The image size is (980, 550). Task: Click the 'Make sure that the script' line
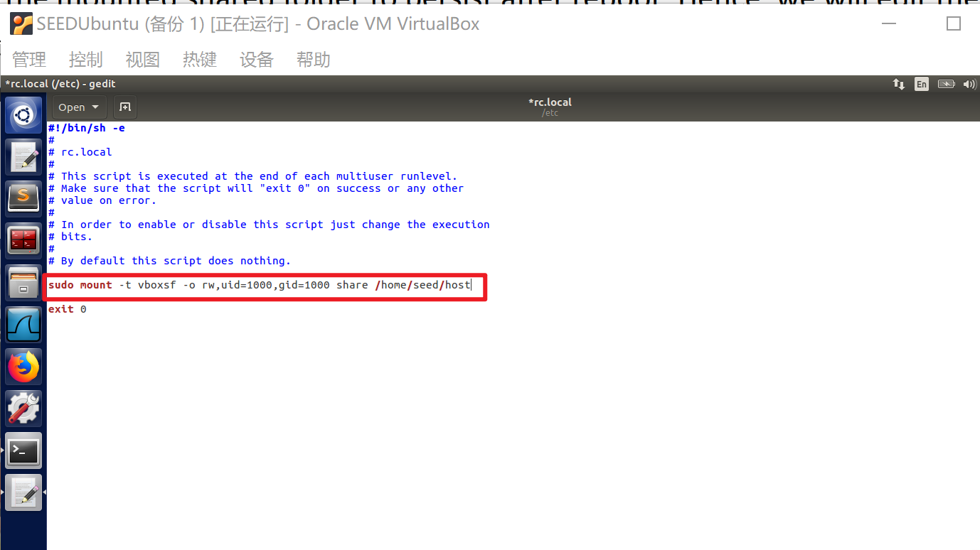[256, 188]
